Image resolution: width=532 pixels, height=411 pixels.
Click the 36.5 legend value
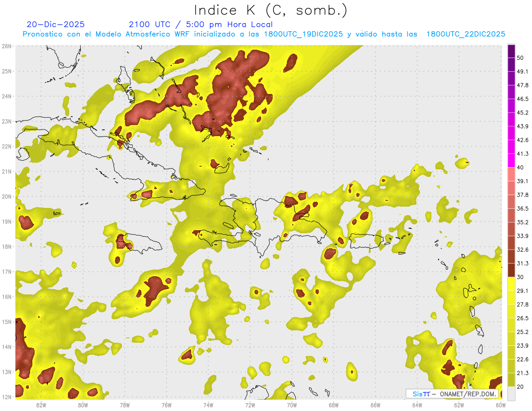tap(523, 208)
